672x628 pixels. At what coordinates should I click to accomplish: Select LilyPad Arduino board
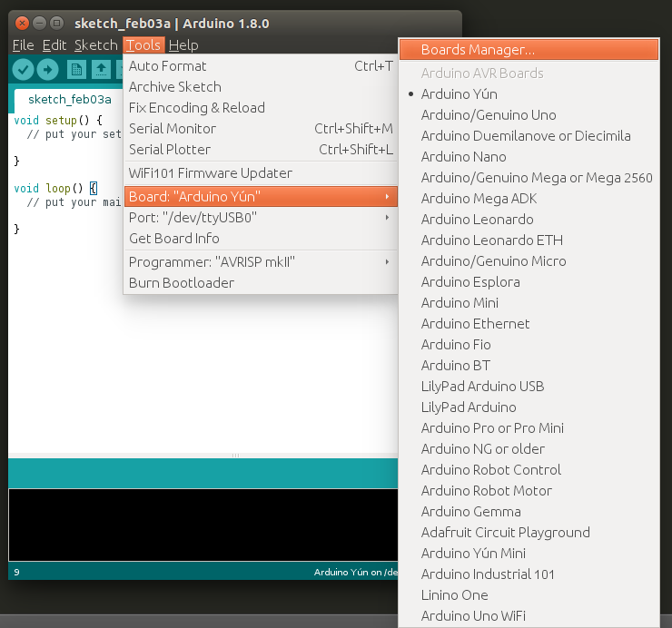pyautogui.click(x=529, y=407)
